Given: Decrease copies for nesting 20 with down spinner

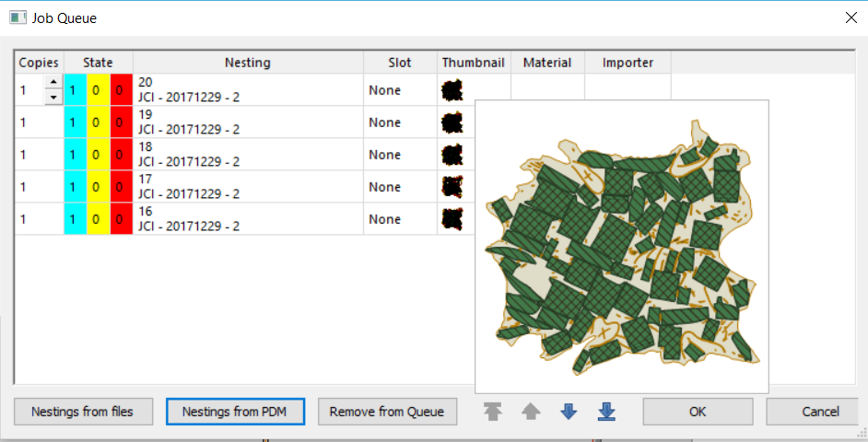Looking at the screenshot, I should point(53,98).
